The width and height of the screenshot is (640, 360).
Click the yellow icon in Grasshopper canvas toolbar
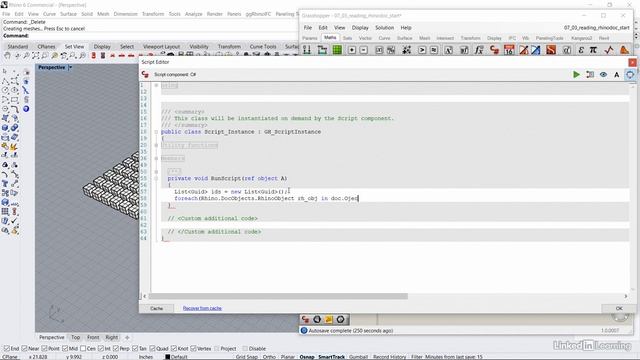(x=329, y=320)
